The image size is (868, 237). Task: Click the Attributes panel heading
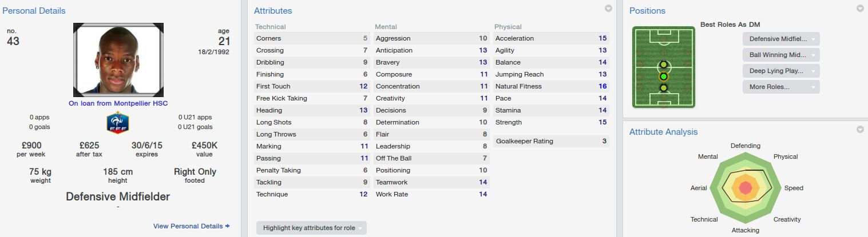click(x=273, y=11)
